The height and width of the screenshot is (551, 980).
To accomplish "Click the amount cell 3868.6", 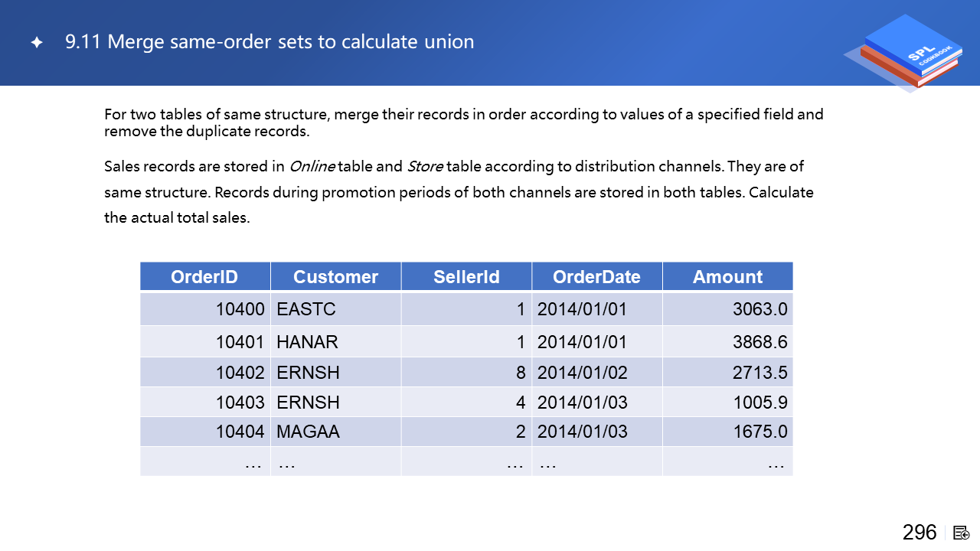I will pos(759,342).
